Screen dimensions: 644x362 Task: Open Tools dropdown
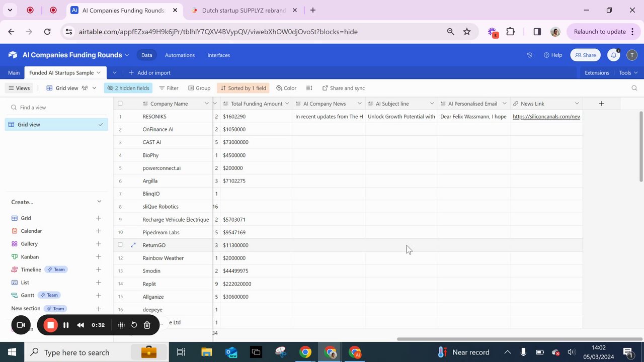[628, 73]
